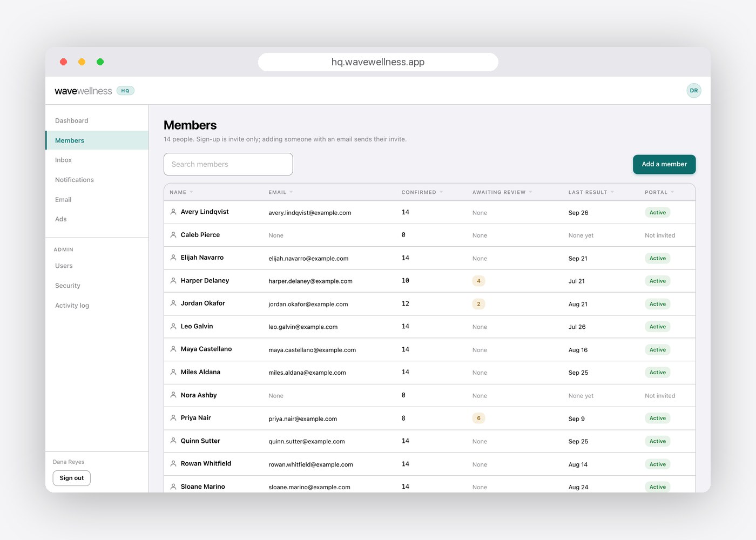This screenshot has width=756, height=540.
Task: Click email priya.nair@example.com
Action: click(303, 419)
